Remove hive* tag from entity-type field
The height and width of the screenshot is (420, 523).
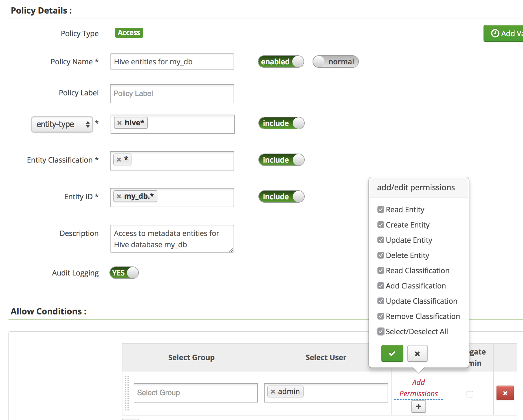point(120,123)
